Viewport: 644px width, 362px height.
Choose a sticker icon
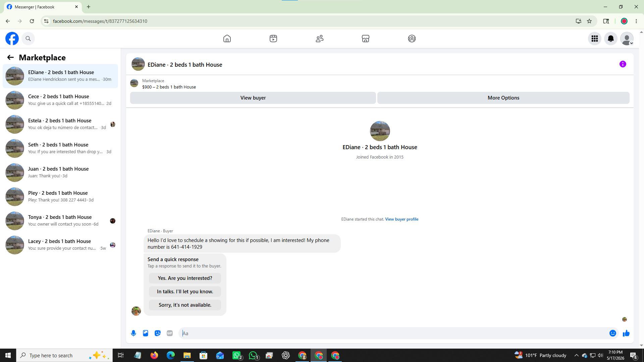click(x=158, y=333)
